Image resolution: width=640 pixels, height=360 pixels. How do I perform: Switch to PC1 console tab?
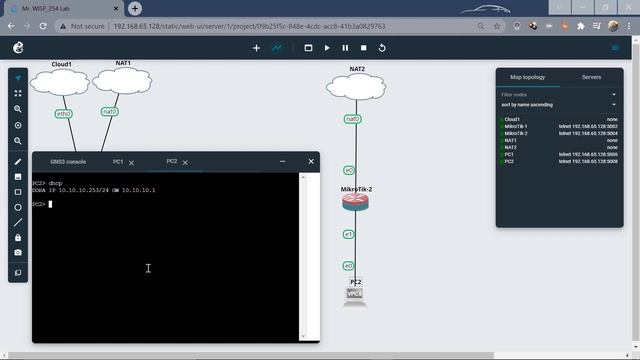coord(118,162)
